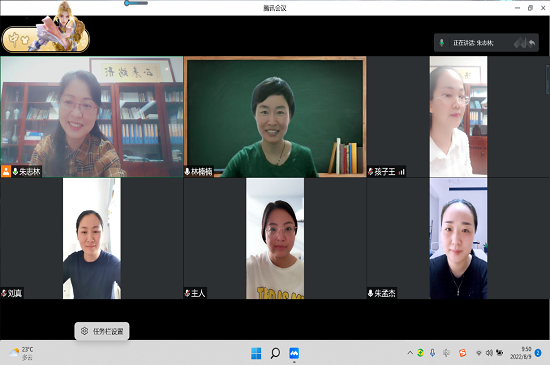The height and width of the screenshot is (365, 550).
Task: Click the back arrow in speaking indicator bar
Action: click(532, 43)
